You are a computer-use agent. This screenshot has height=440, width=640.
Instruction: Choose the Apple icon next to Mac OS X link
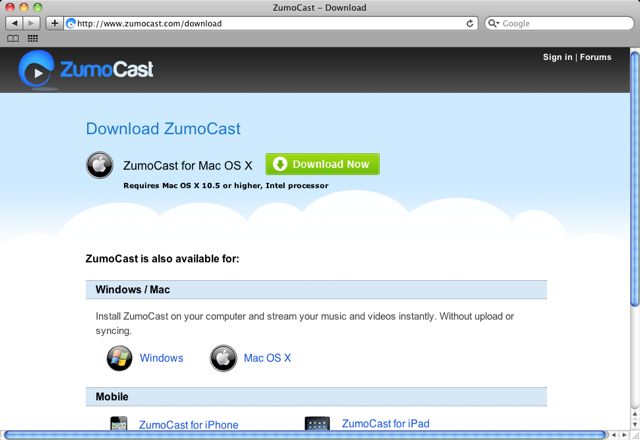point(223,358)
